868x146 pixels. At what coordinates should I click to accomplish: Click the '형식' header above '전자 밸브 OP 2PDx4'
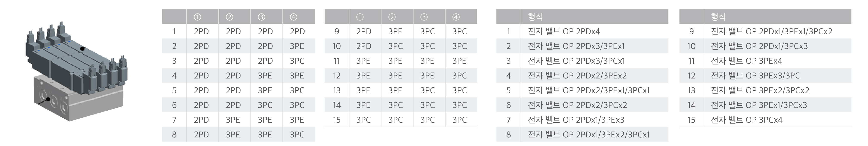pos(535,17)
